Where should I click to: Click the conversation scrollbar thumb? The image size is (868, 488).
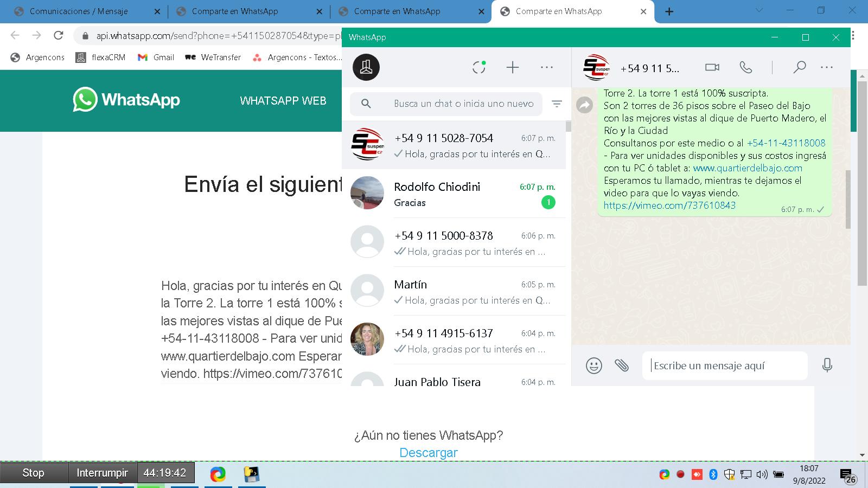[x=848, y=200]
